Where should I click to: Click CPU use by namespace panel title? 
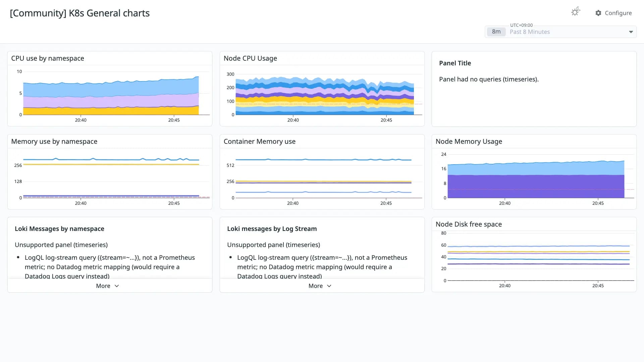(48, 58)
